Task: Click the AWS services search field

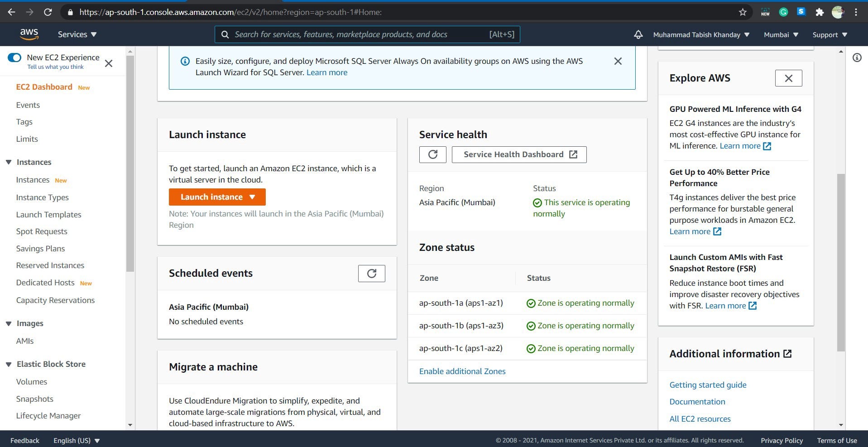Action: click(x=367, y=34)
